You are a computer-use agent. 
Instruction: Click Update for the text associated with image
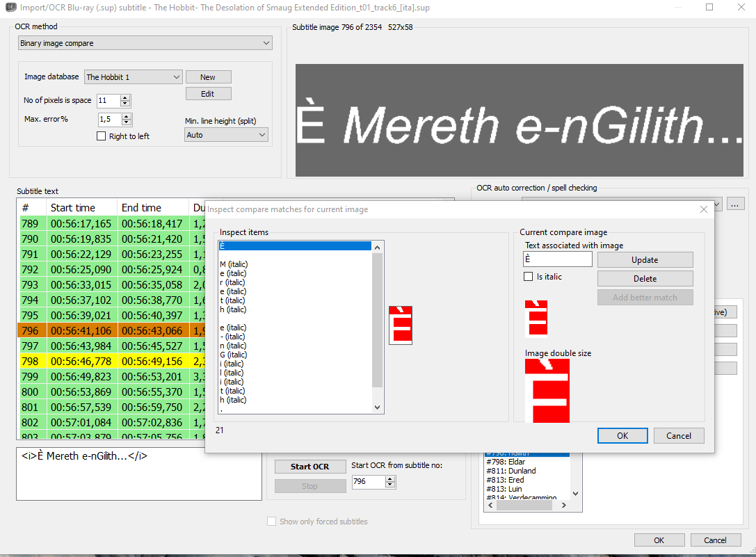pyautogui.click(x=645, y=259)
